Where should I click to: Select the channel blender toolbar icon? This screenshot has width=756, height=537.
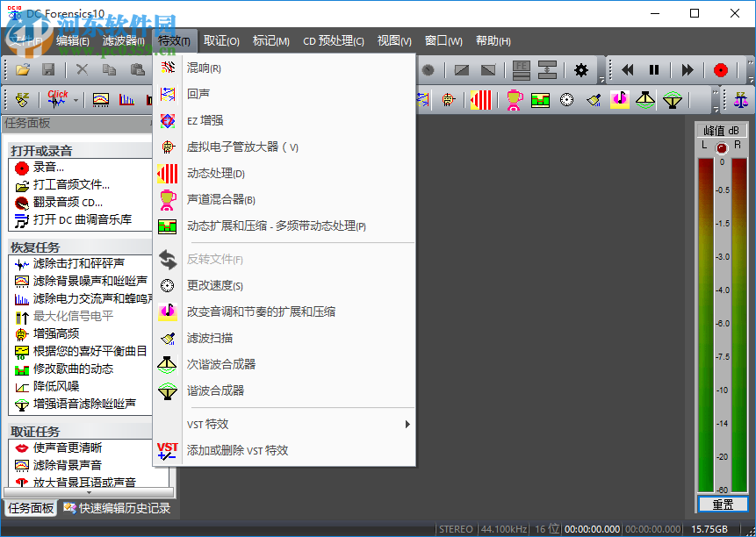click(514, 99)
